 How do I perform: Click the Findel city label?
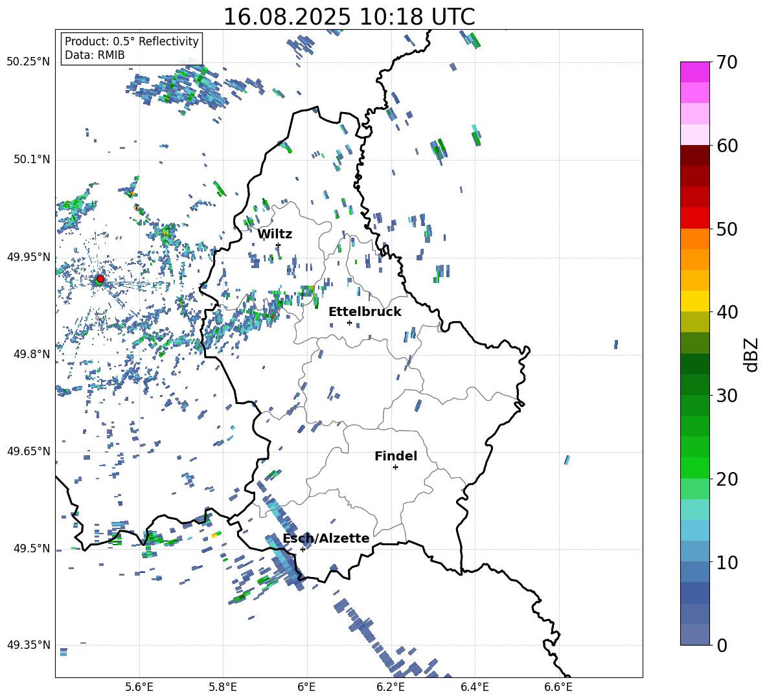click(396, 456)
